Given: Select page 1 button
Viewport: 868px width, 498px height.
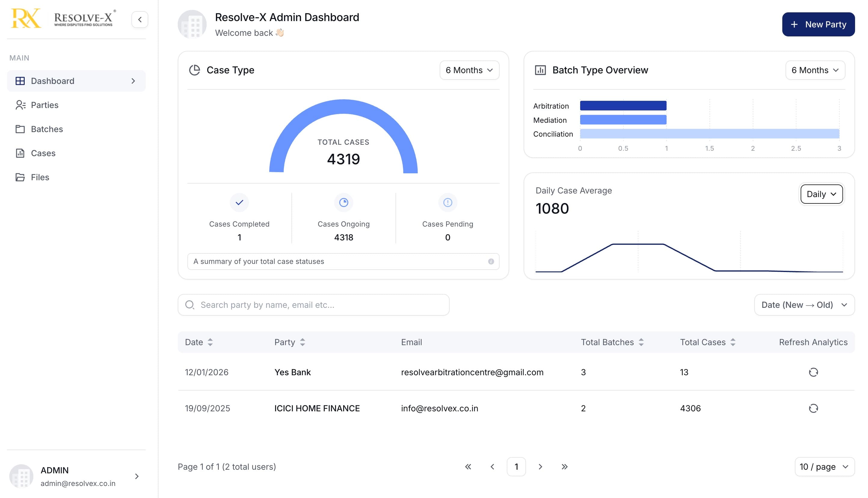Looking at the screenshot, I should tap(516, 467).
